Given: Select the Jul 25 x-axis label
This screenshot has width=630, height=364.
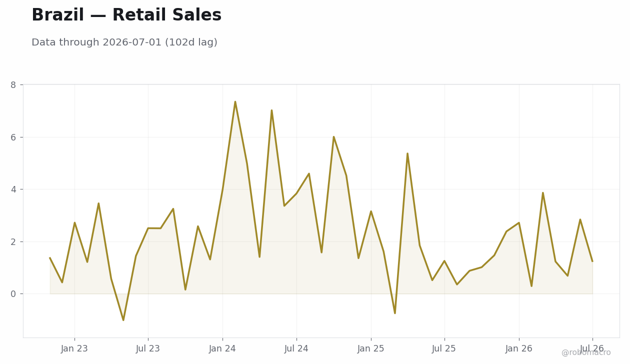Looking at the screenshot, I should tap(444, 348).
